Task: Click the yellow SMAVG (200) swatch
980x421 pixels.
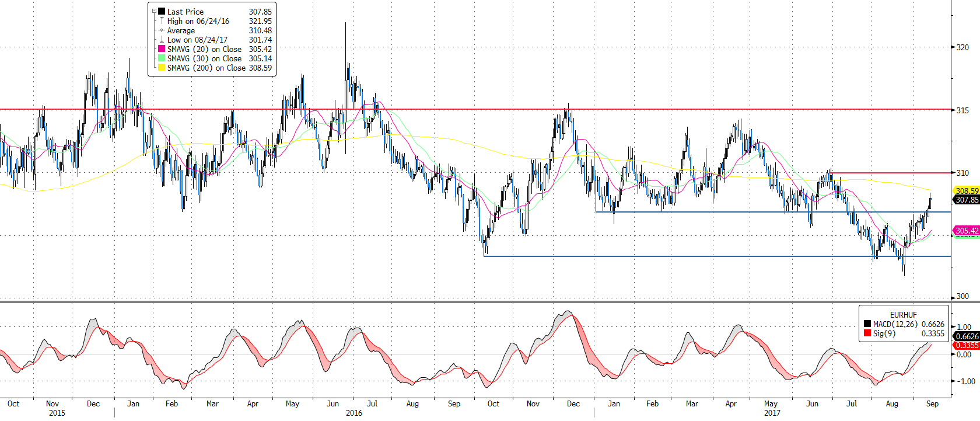Action: coord(162,67)
